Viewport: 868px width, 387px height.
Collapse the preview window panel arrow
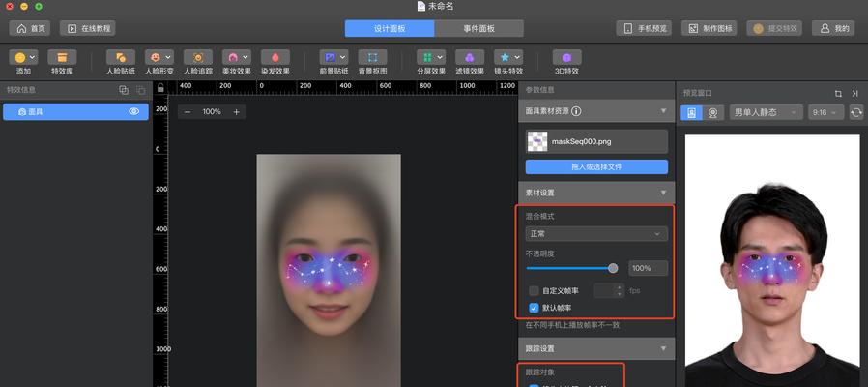pos(854,94)
